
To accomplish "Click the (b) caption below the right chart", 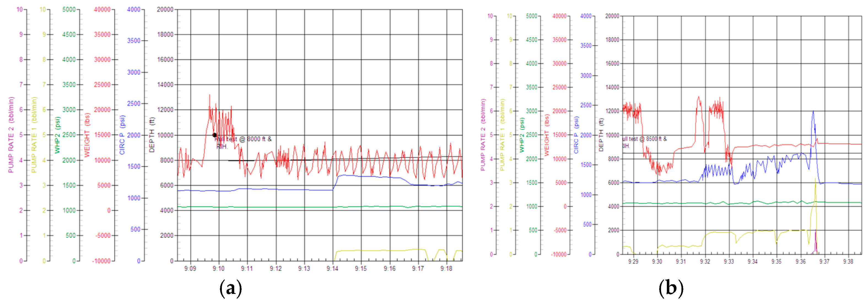I will pyautogui.click(x=671, y=288).
